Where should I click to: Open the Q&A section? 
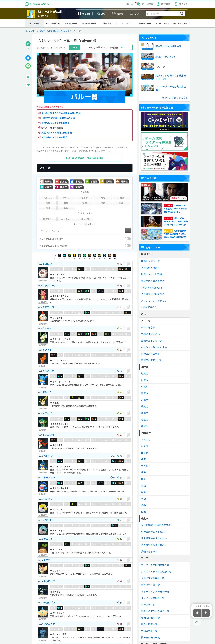coord(135,14)
